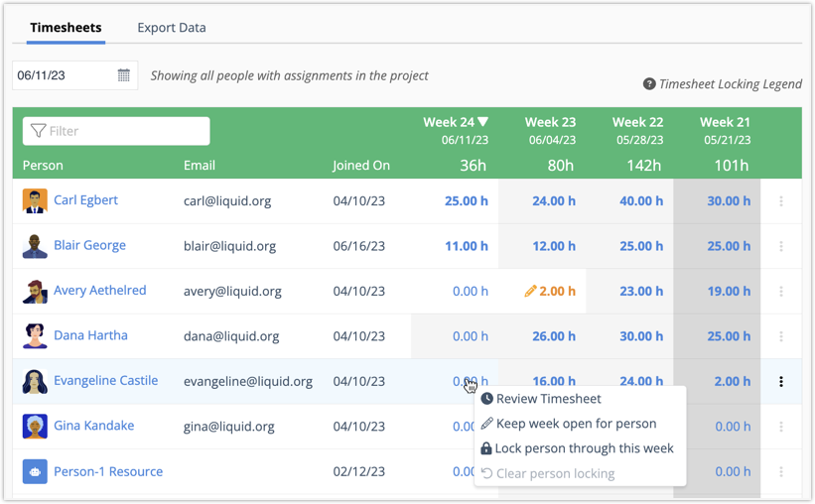This screenshot has width=815, height=504.
Task: Click the Person-1 Resource robot icon
Action: click(x=35, y=472)
